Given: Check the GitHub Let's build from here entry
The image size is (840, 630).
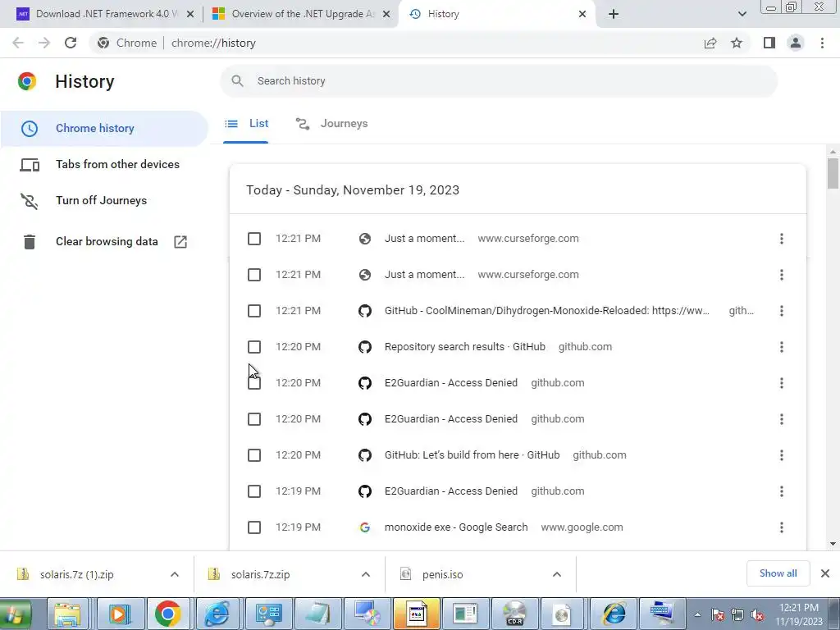Looking at the screenshot, I should [254, 455].
